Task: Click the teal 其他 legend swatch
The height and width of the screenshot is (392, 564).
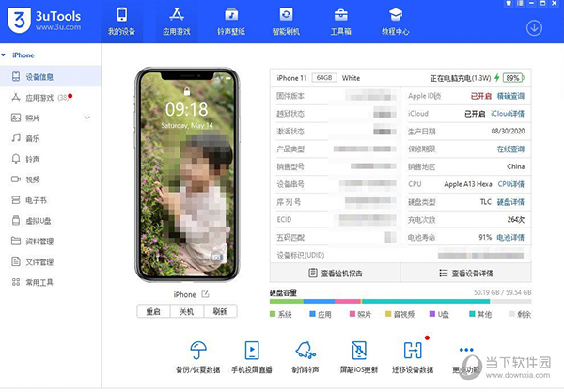Action: (472, 314)
